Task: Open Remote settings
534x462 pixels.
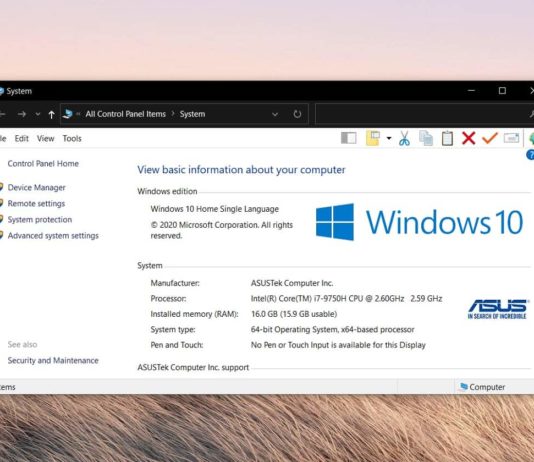Action: (36, 204)
